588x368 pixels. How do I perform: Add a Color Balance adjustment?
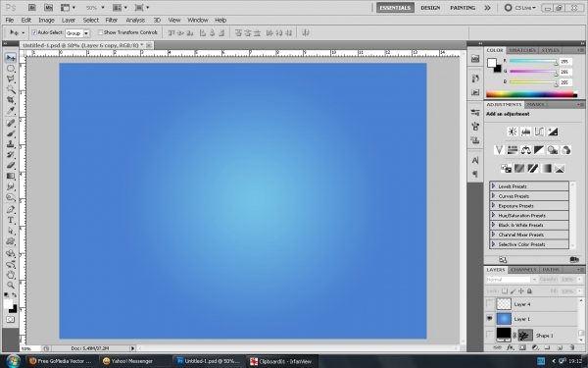click(525, 150)
